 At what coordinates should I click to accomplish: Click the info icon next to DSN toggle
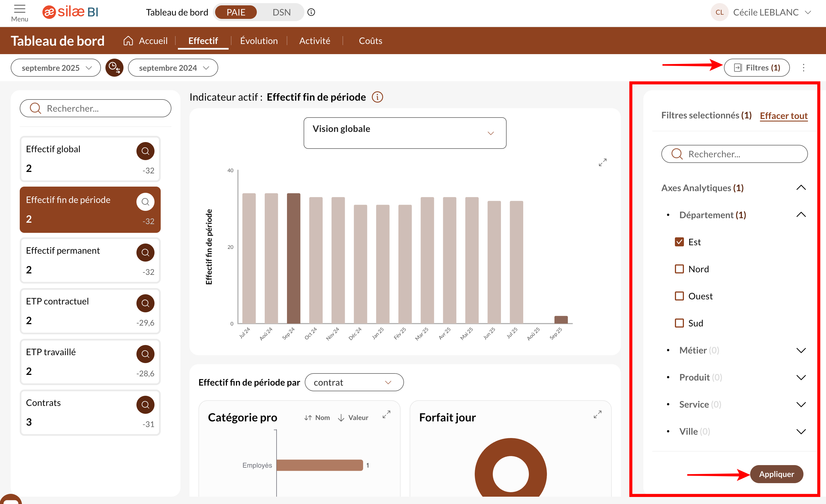pyautogui.click(x=311, y=12)
